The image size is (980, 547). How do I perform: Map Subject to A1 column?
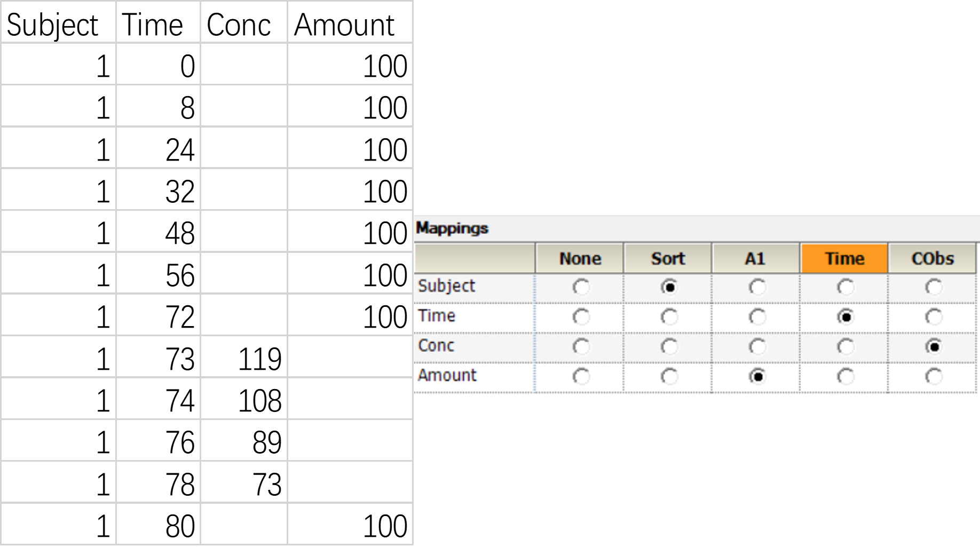[x=757, y=287]
